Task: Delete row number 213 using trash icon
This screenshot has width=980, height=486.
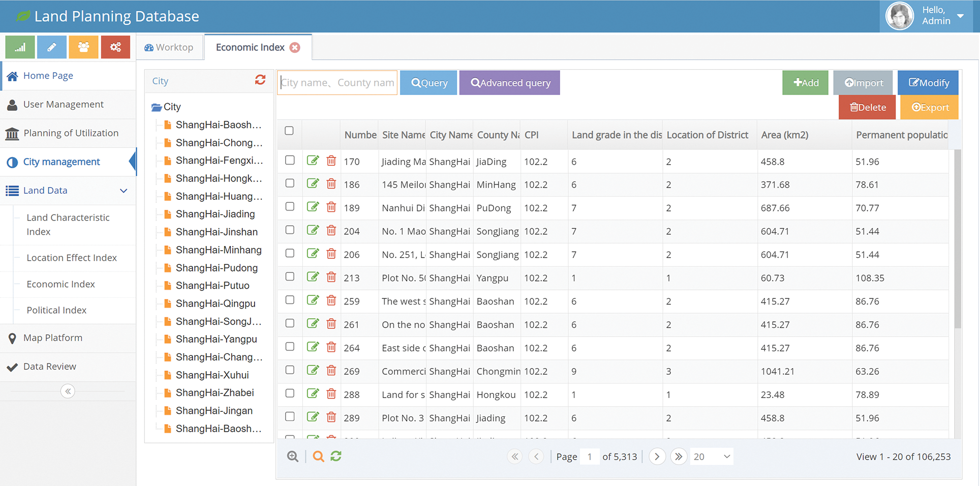Action: coord(331,278)
